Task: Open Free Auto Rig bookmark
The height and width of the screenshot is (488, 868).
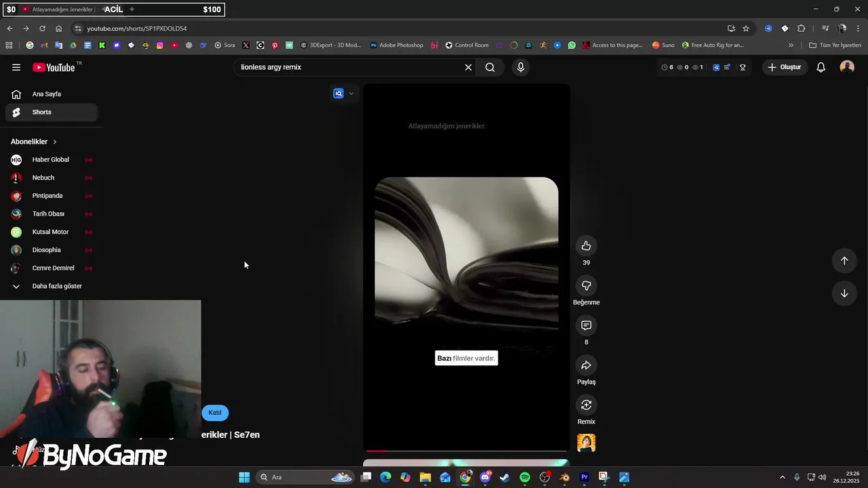Action: coord(713,45)
